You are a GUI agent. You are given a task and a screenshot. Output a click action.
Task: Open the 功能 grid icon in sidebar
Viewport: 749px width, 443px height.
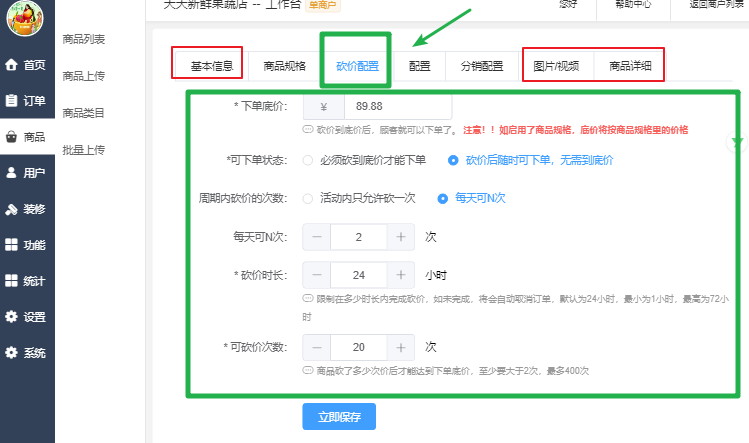tap(11, 245)
